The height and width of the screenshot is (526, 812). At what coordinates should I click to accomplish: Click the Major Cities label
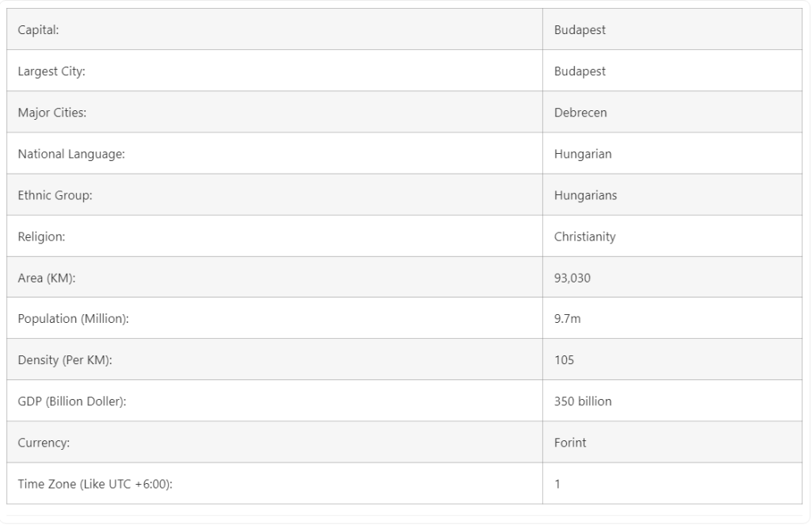click(x=52, y=113)
